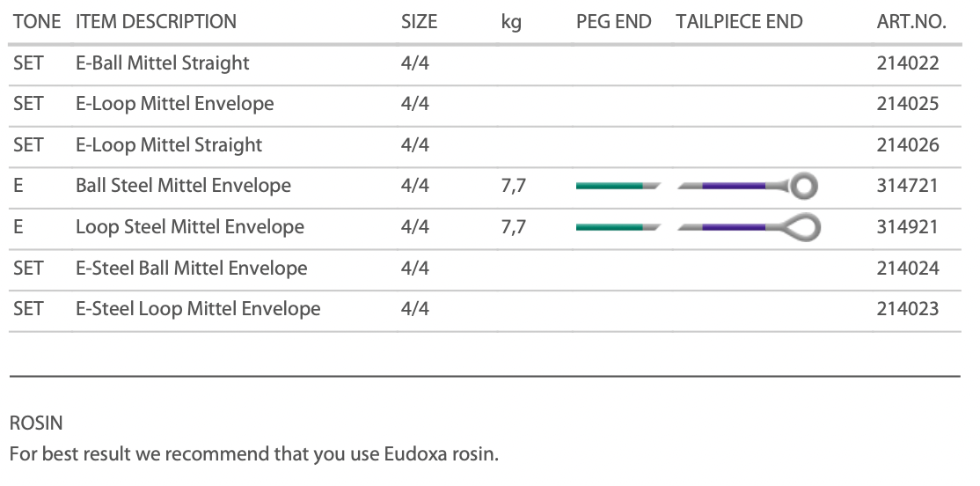Screen dimensions: 980x486
Task: Click the TAILPIECE END column header
Action: 739,22
